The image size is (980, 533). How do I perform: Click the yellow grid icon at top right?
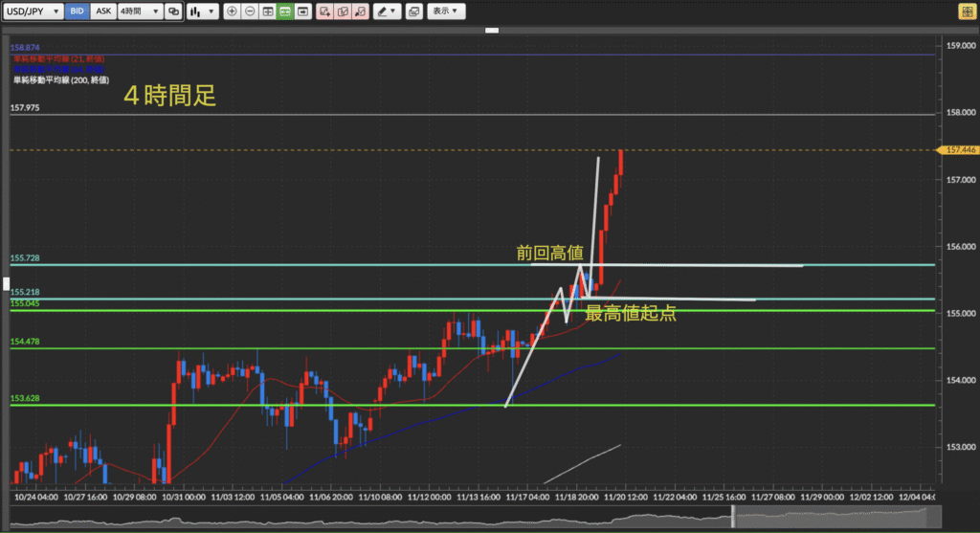(x=967, y=11)
